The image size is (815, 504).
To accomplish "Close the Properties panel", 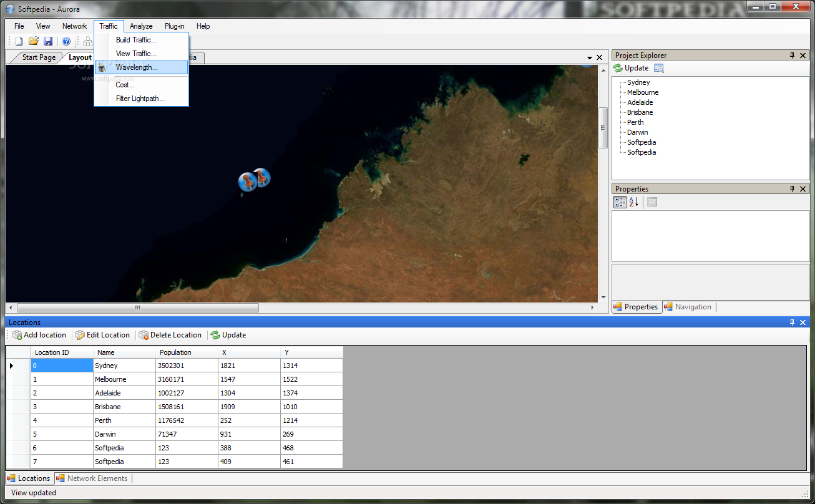I will click(x=803, y=189).
